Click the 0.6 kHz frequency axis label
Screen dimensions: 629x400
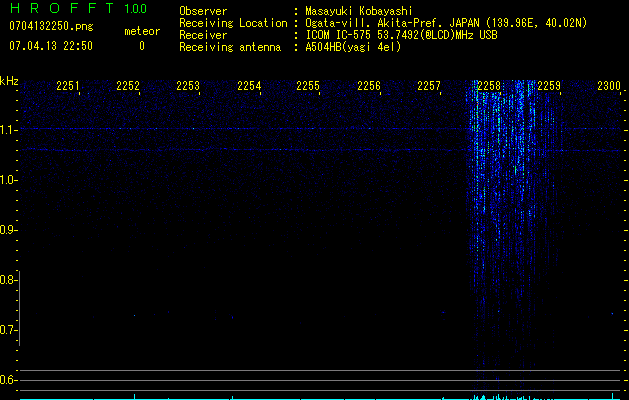[8, 380]
